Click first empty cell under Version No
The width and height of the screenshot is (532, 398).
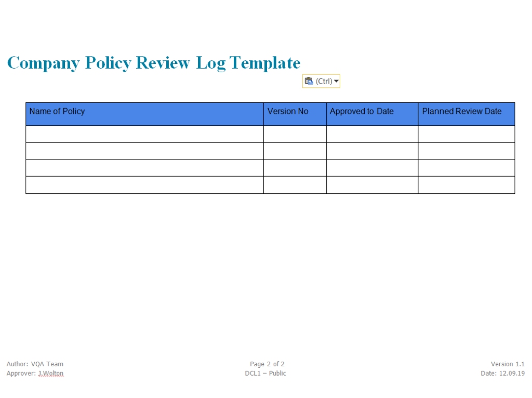[295, 134]
